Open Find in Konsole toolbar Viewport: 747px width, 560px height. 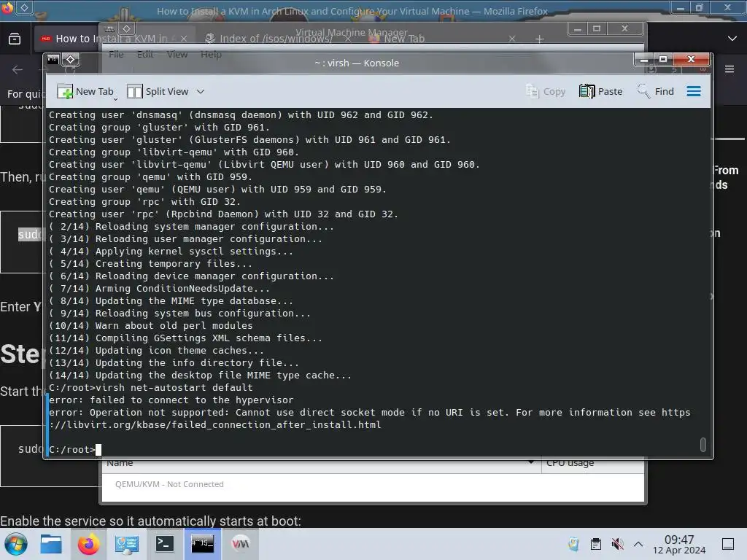pyautogui.click(x=656, y=91)
